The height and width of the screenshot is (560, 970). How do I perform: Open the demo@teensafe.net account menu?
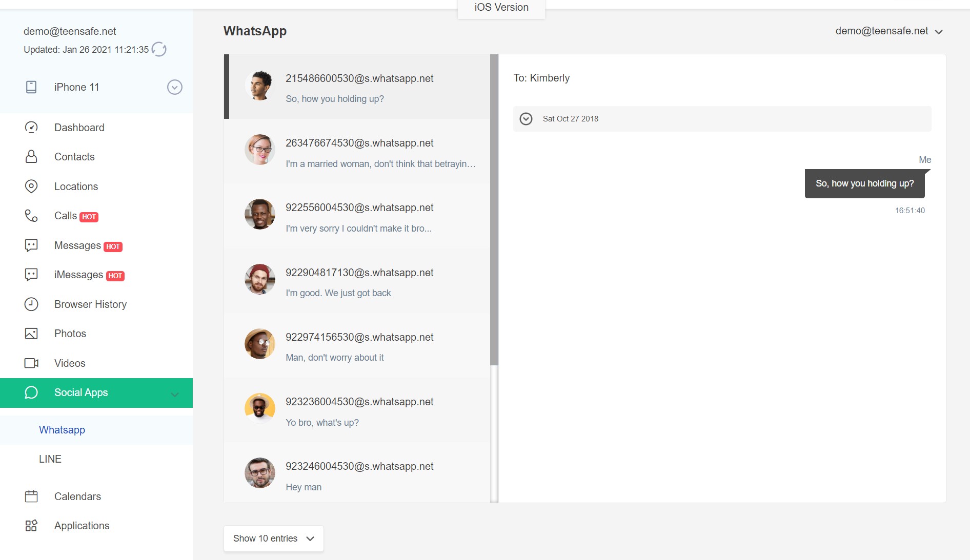click(889, 31)
